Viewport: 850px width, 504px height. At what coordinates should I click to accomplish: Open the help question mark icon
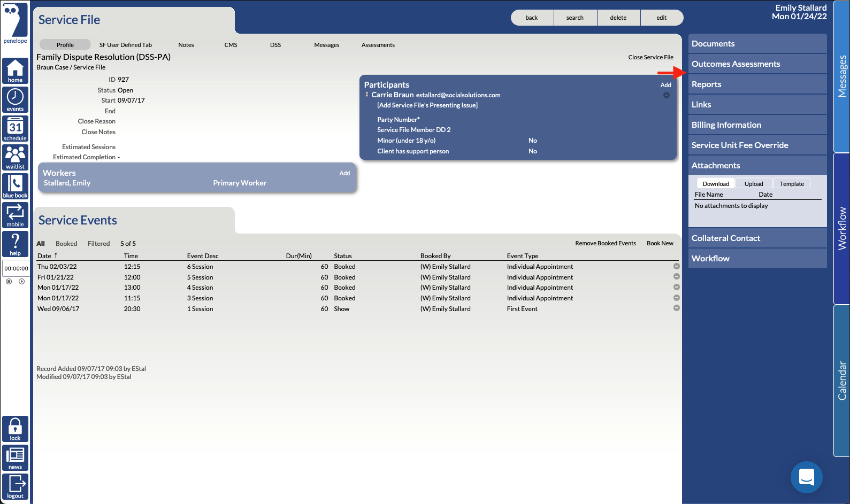[15, 244]
